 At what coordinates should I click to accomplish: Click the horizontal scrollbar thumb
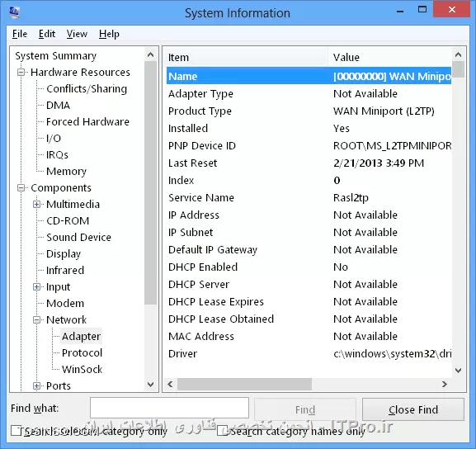coord(244,385)
